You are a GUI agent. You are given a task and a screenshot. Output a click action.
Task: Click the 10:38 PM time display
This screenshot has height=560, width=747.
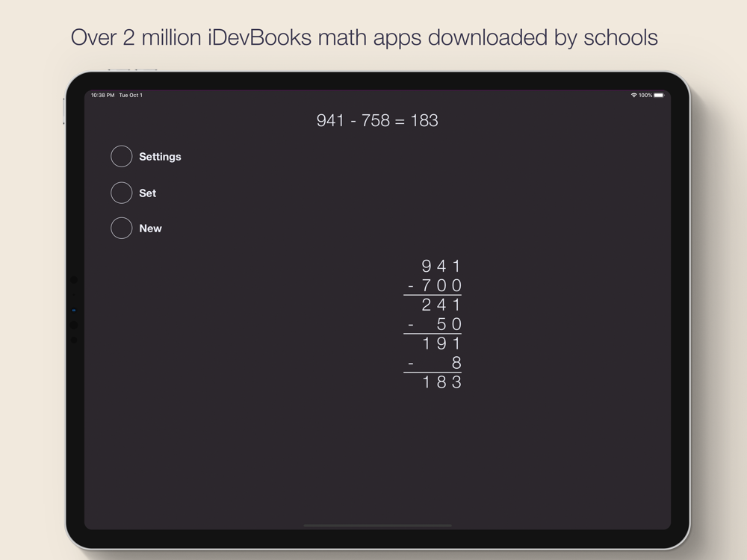click(103, 96)
